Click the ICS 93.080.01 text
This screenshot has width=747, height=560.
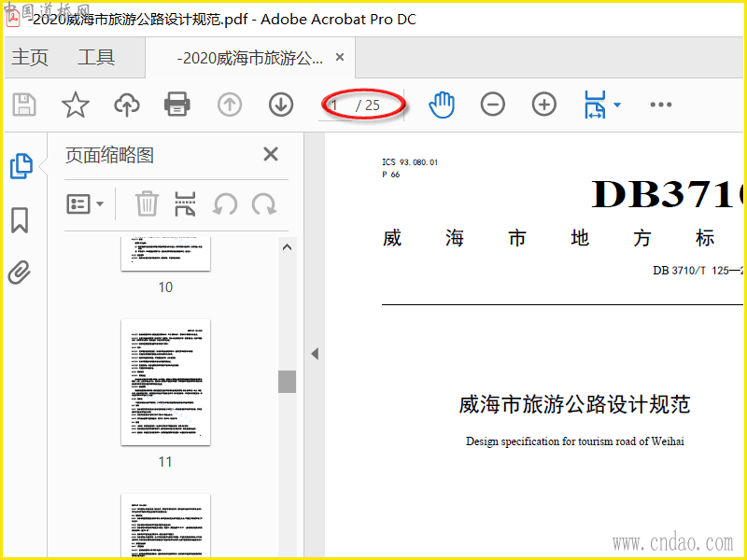click(410, 161)
